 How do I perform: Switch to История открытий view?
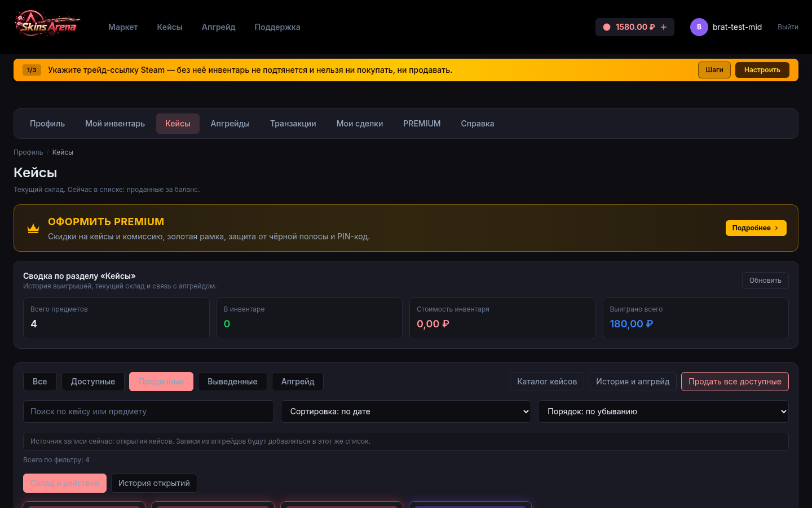coord(154,483)
